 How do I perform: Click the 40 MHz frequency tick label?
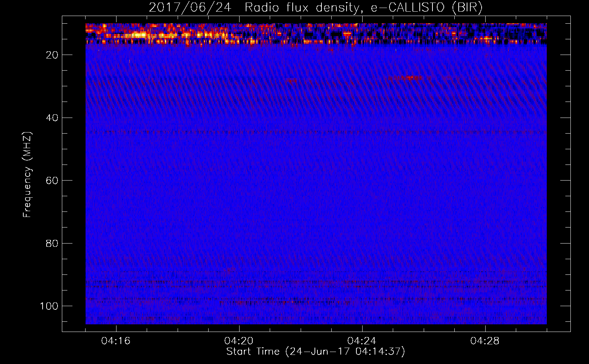(x=52, y=118)
